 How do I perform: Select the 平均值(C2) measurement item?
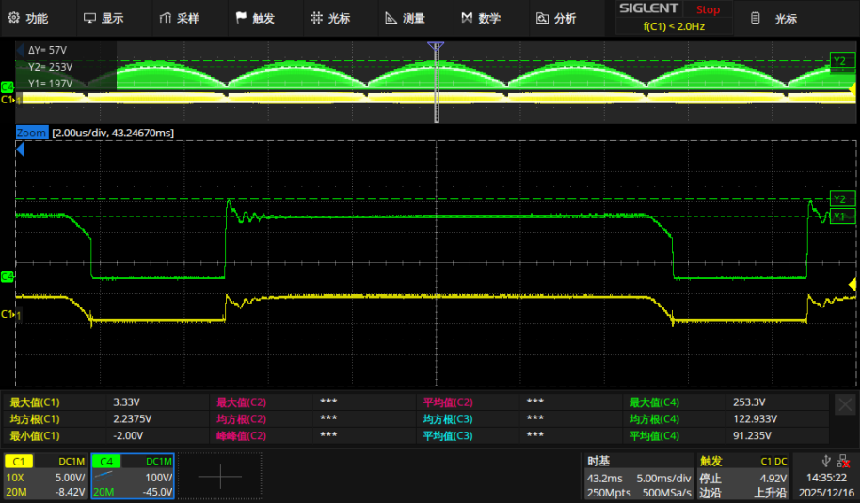coord(448,402)
